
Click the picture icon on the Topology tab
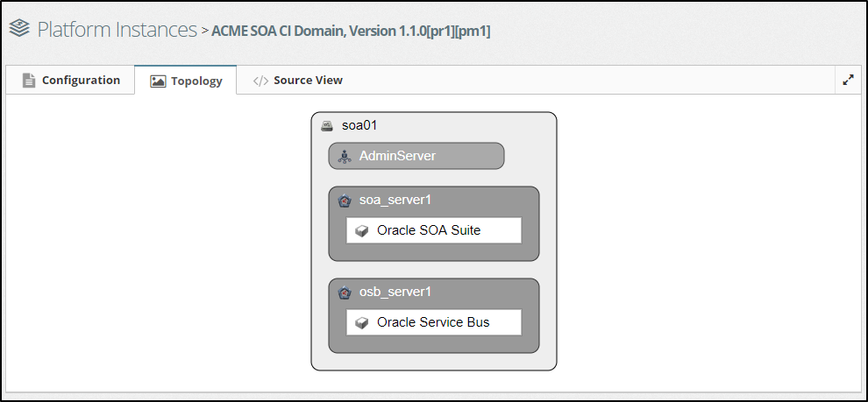[x=158, y=81]
